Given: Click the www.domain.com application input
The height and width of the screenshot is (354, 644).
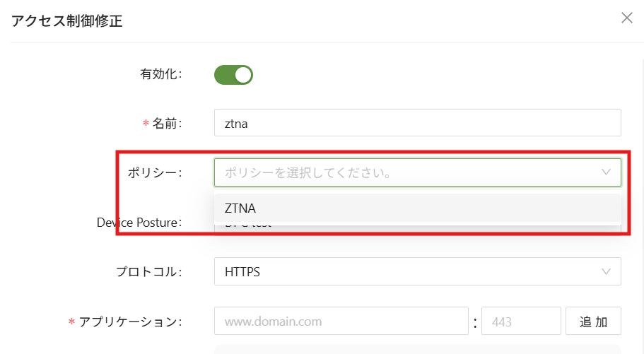Looking at the screenshot, I should point(341,321).
